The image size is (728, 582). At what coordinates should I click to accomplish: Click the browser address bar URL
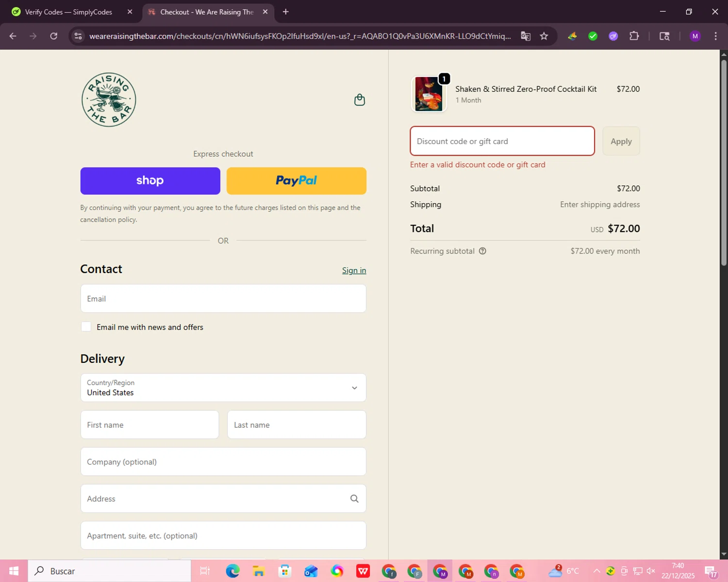coord(300,36)
